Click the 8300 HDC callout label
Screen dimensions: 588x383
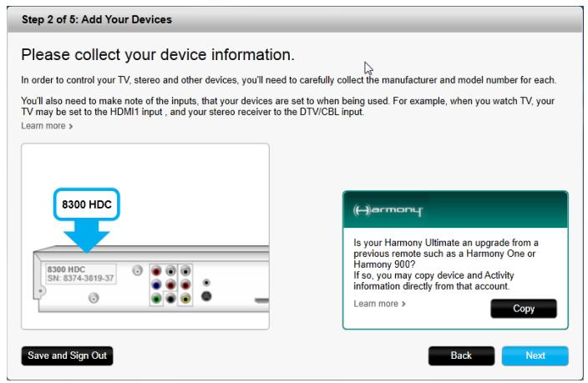tap(87, 204)
